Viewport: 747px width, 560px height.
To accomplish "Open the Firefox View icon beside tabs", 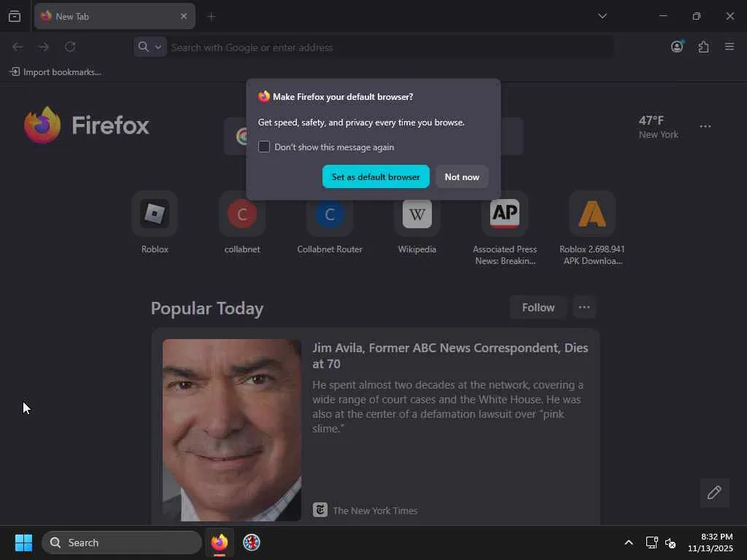I will pyautogui.click(x=15, y=16).
